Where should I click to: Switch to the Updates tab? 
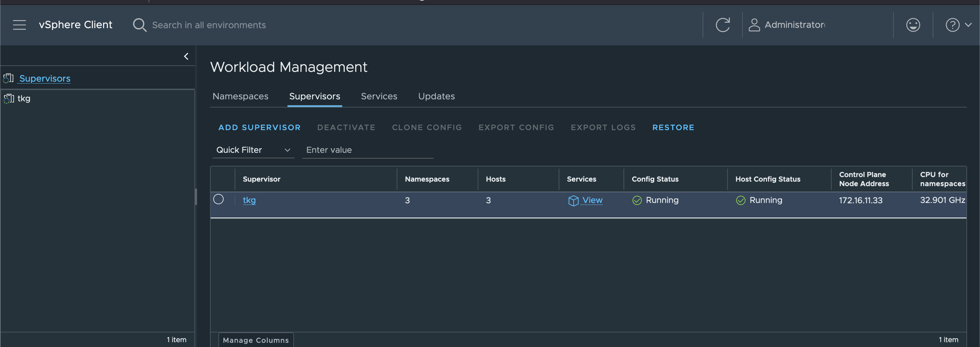436,96
